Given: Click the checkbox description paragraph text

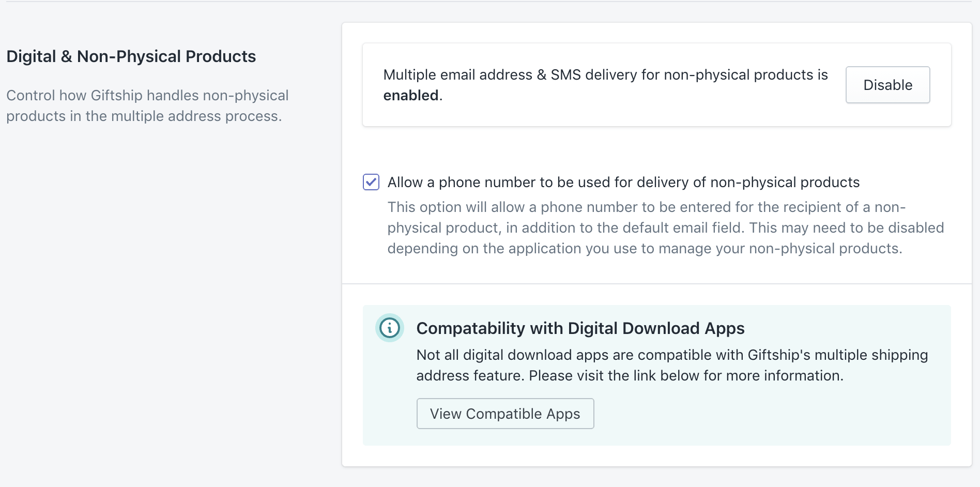Looking at the screenshot, I should pos(665,227).
